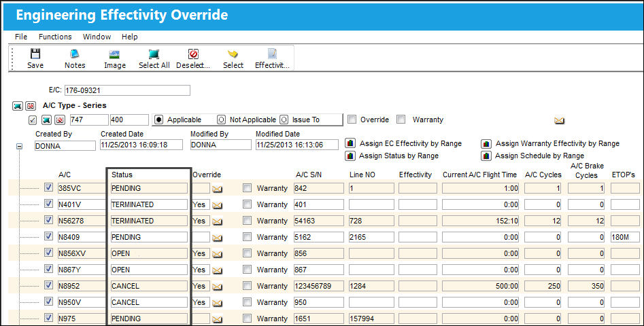Click Assign Warranty Effectivity by Range label

(x=558, y=143)
